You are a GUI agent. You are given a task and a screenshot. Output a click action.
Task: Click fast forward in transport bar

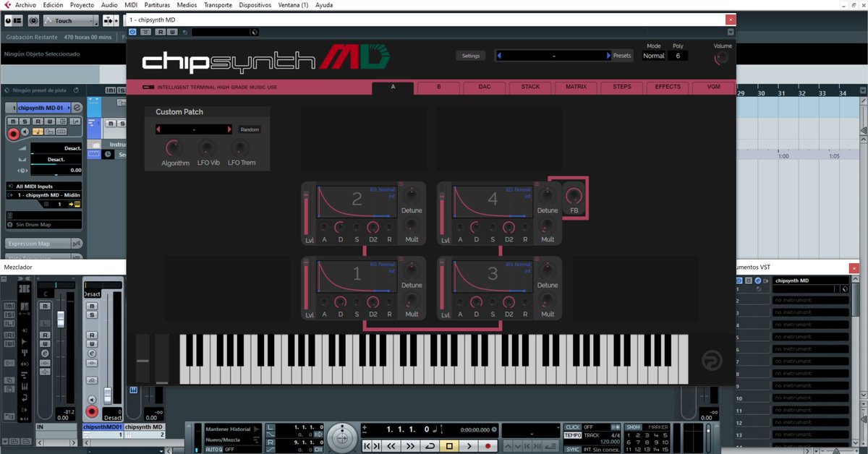(411, 446)
